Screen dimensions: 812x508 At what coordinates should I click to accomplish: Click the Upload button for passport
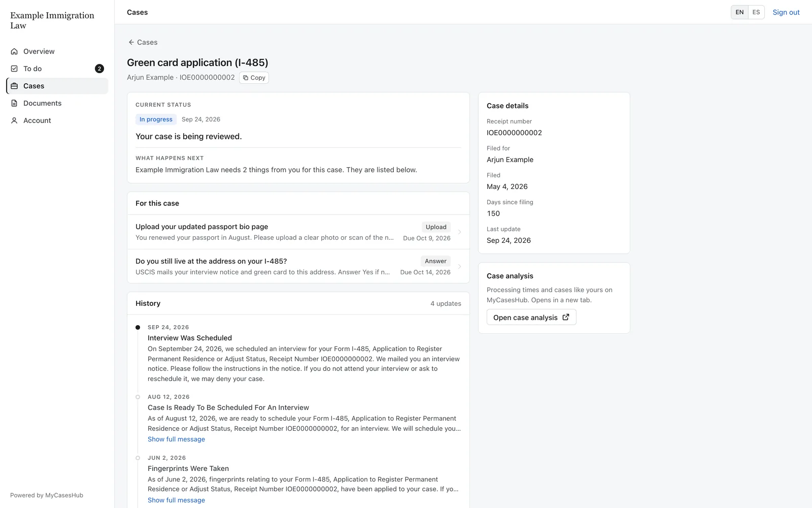(x=436, y=227)
